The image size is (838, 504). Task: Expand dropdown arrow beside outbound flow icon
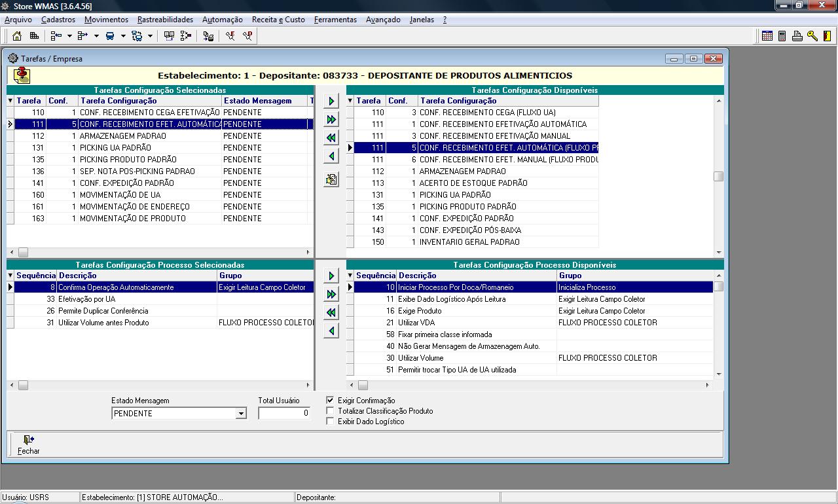pos(96,36)
